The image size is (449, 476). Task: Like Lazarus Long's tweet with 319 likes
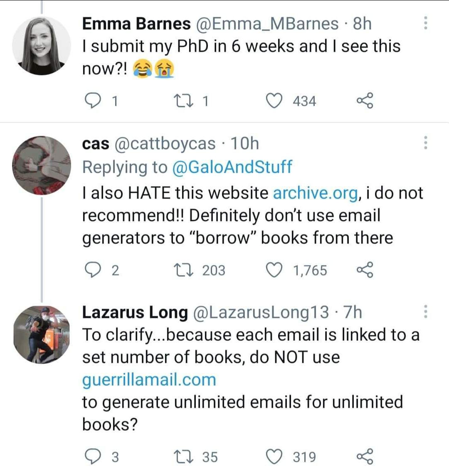click(x=274, y=457)
